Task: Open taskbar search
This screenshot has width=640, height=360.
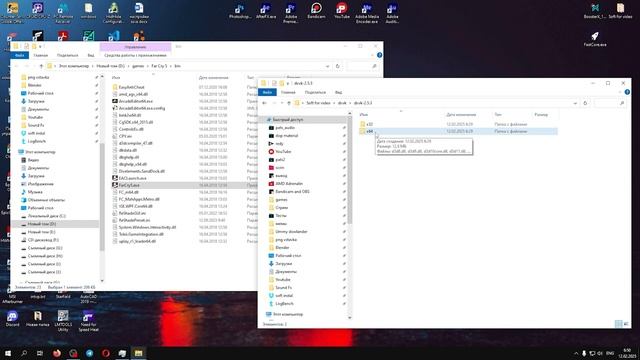Action: point(24,353)
